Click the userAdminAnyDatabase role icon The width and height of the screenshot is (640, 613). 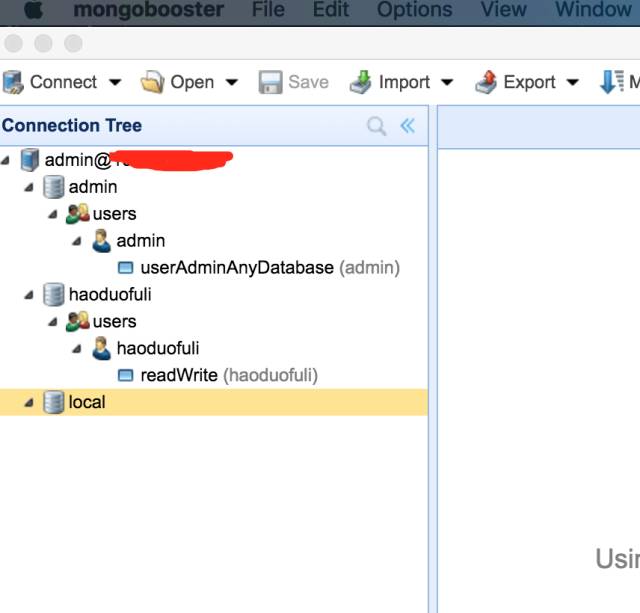tap(125, 268)
